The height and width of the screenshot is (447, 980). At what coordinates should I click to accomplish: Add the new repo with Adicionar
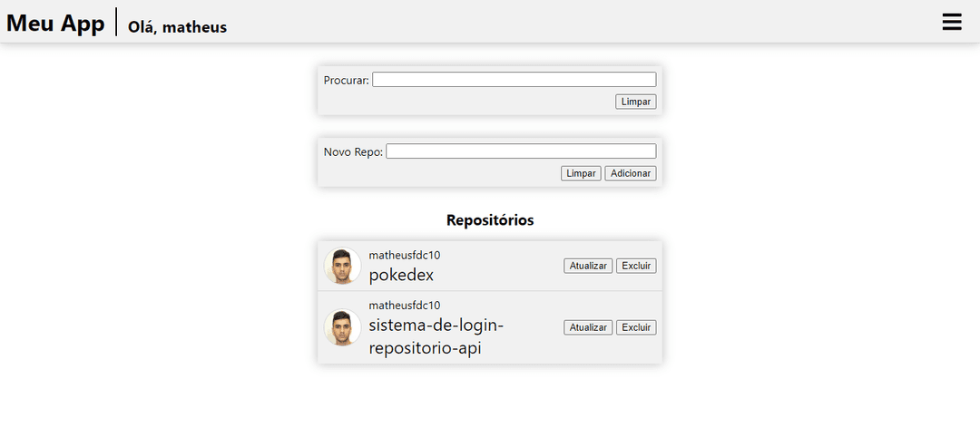click(631, 173)
